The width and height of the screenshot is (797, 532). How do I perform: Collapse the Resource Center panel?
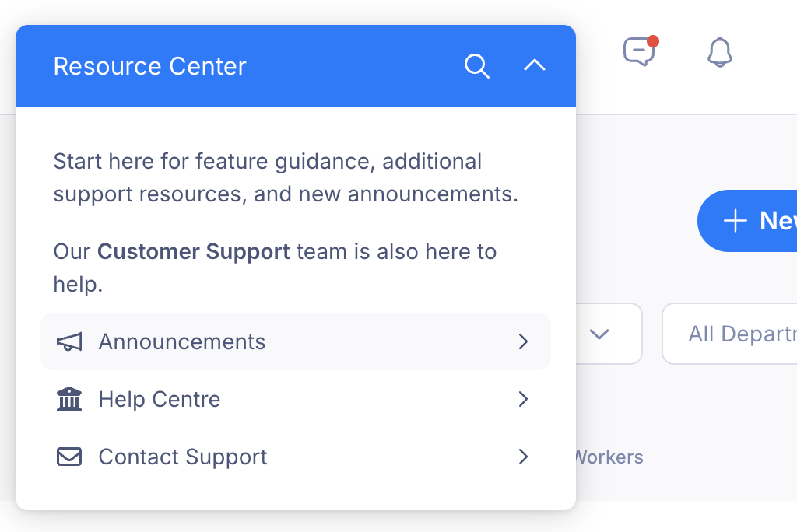pos(535,65)
